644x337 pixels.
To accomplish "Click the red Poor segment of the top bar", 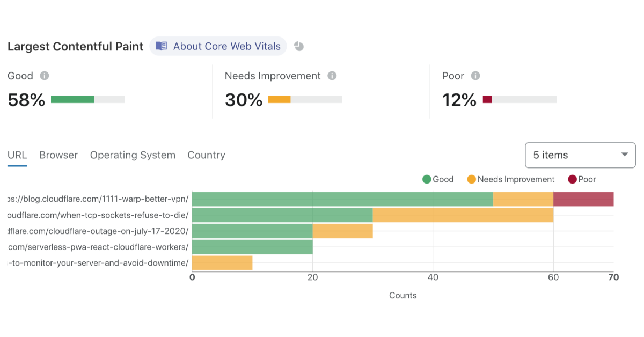I will pos(582,199).
